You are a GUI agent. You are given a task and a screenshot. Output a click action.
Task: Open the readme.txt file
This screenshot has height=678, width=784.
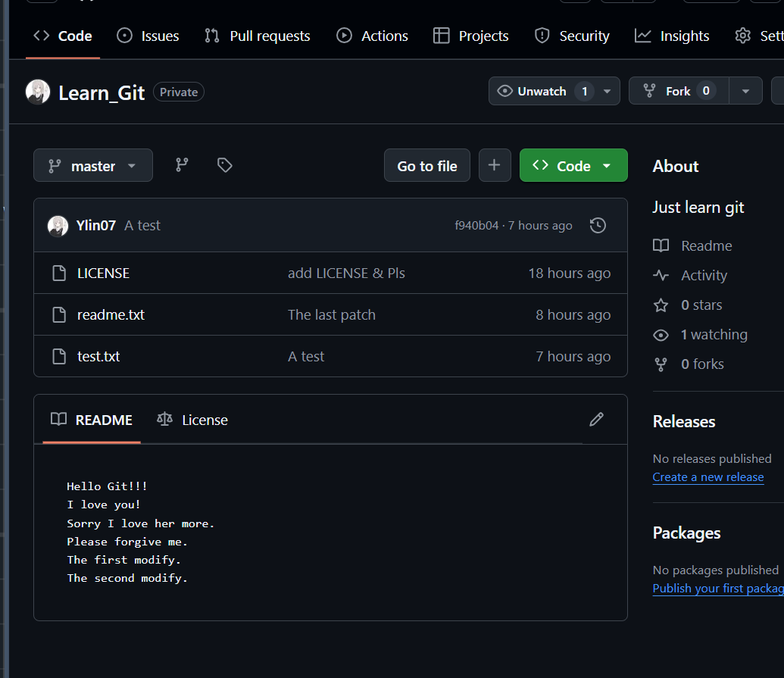(111, 314)
